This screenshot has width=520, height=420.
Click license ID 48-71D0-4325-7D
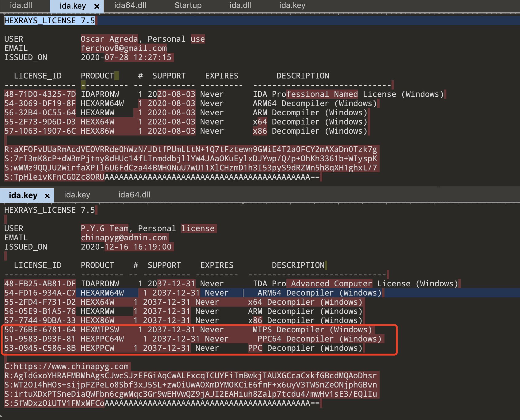pyautogui.click(x=40, y=94)
